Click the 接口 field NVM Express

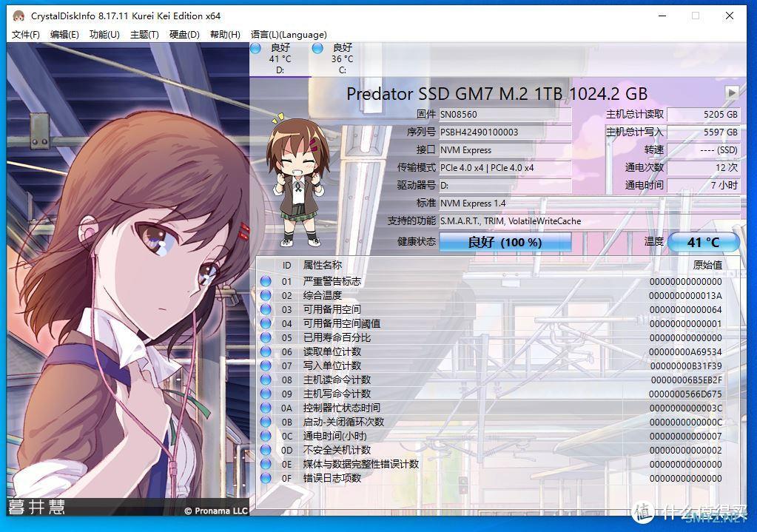coord(505,149)
